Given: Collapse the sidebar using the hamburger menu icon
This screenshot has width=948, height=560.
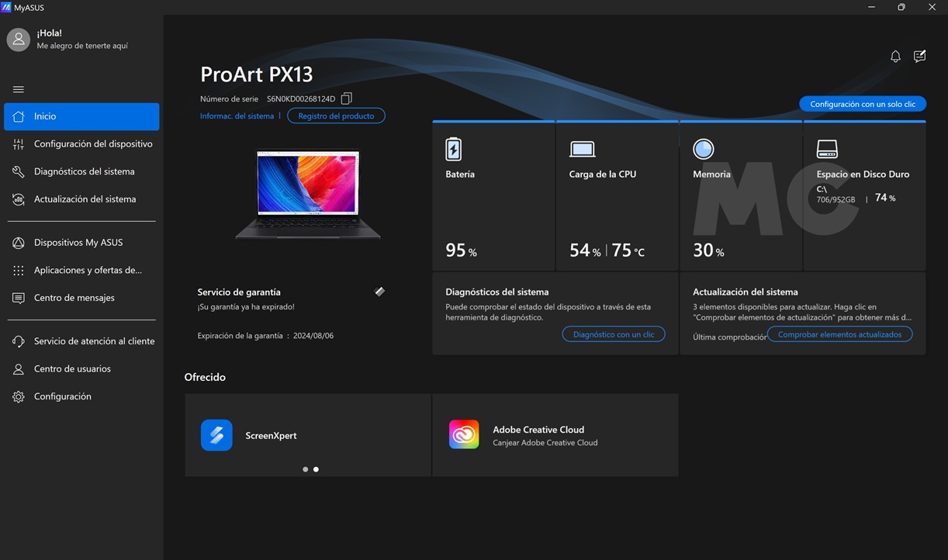Looking at the screenshot, I should (19, 89).
